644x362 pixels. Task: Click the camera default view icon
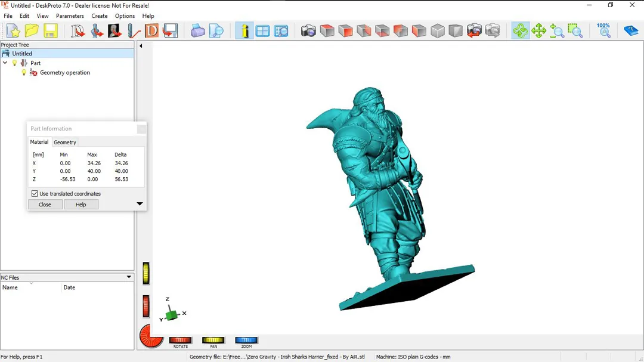coord(308,31)
